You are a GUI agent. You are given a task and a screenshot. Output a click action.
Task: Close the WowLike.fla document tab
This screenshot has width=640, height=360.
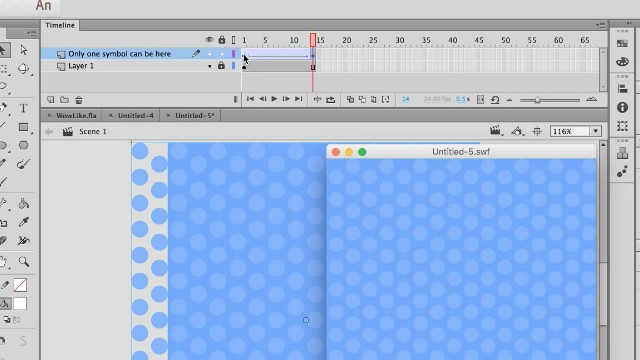pos(49,116)
